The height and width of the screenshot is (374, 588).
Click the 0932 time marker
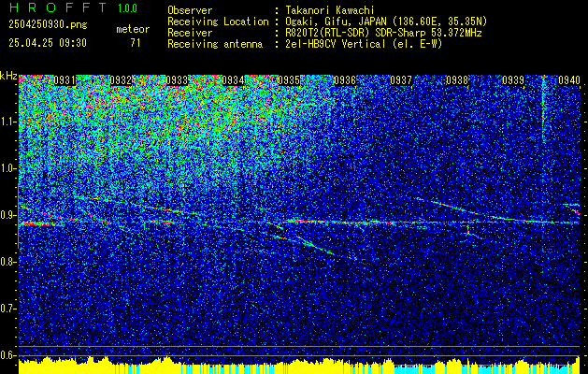point(121,80)
